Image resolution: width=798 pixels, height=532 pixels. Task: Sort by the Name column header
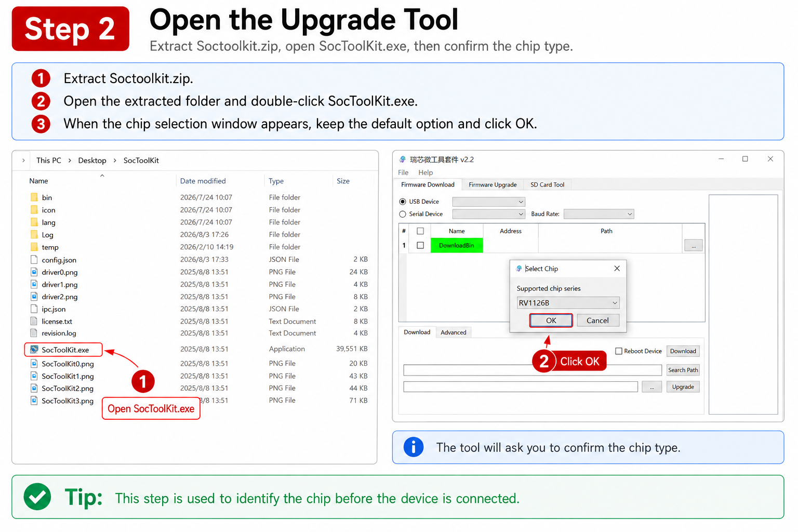[38, 181]
